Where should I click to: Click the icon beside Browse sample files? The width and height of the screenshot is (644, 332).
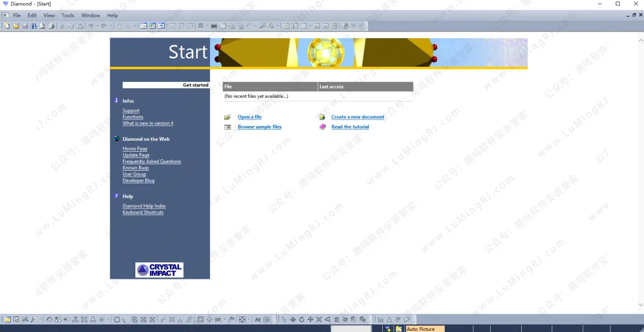pyautogui.click(x=227, y=127)
